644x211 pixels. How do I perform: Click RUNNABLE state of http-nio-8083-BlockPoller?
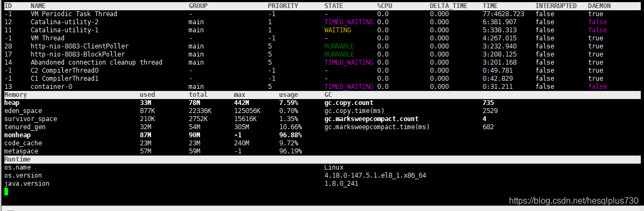(x=339, y=54)
